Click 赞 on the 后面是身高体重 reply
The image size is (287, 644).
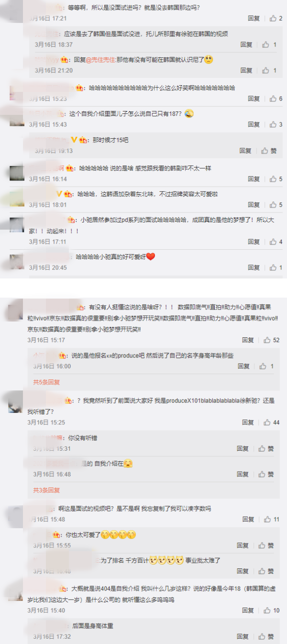point(266,637)
